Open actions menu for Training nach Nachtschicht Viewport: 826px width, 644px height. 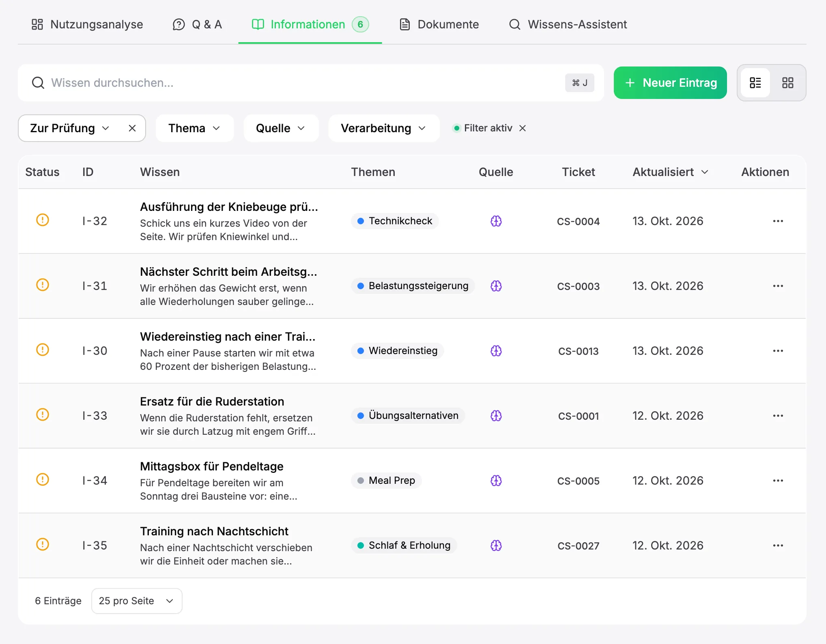(x=778, y=545)
